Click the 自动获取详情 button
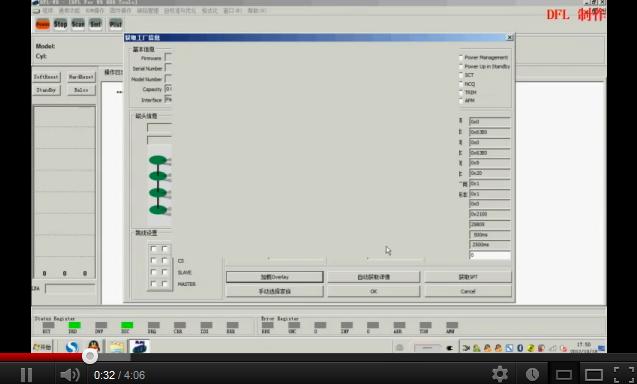This screenshot has height=384, width=637. (x=374, y=277)
